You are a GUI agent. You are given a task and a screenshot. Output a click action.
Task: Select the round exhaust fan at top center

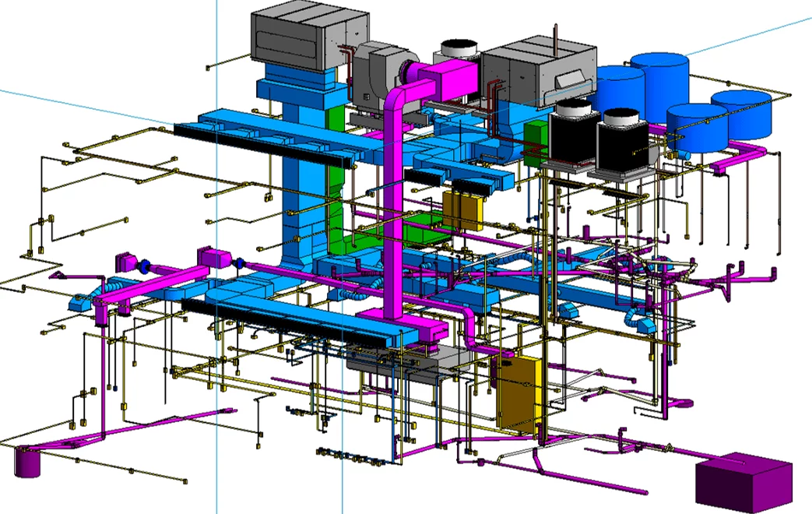click(x=459, y=49)
